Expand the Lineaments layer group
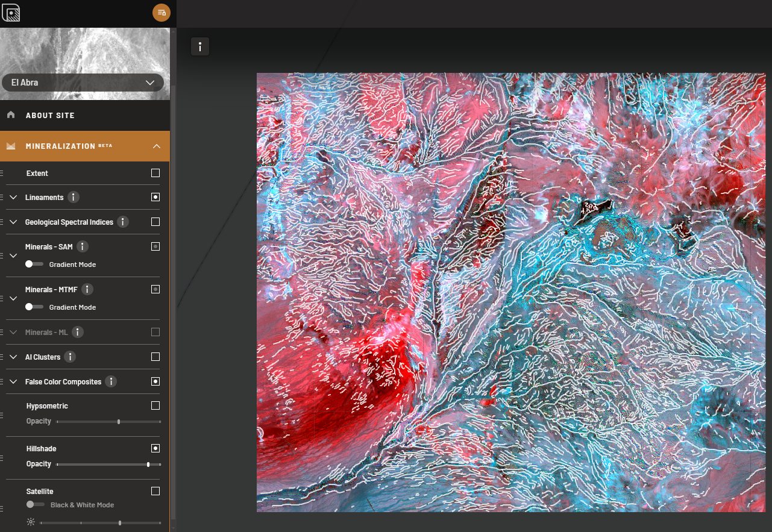The height and width of the screenshot is (532, 772). click(x=13, y=197)
